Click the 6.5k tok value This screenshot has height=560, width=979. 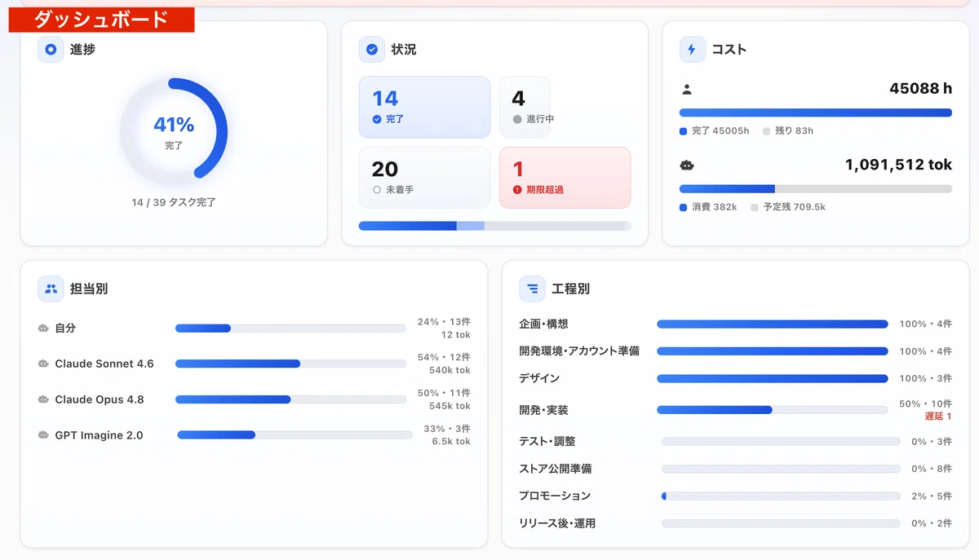tap(451, 443)
